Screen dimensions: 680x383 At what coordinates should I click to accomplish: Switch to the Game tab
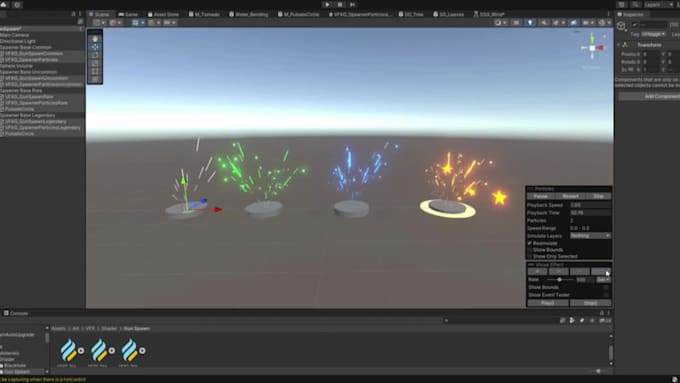tap(128, 14)
